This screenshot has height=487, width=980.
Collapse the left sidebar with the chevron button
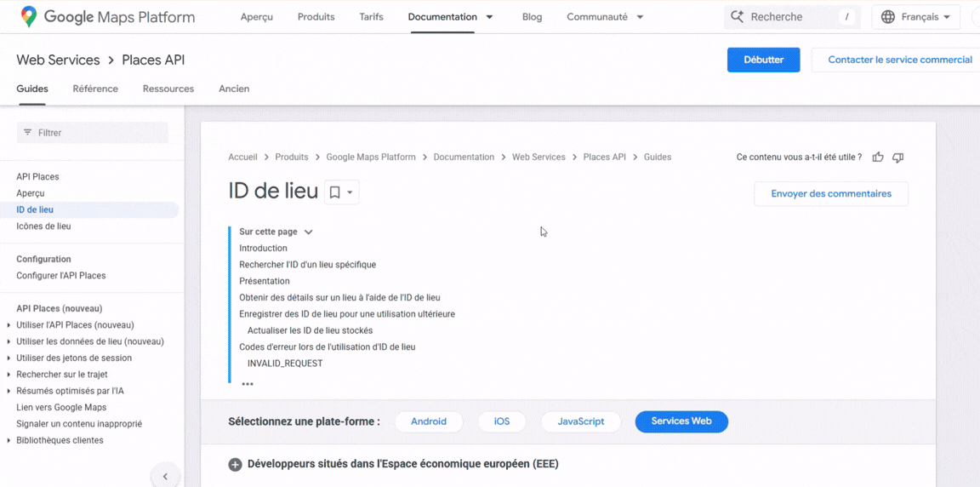coord(165,476)
